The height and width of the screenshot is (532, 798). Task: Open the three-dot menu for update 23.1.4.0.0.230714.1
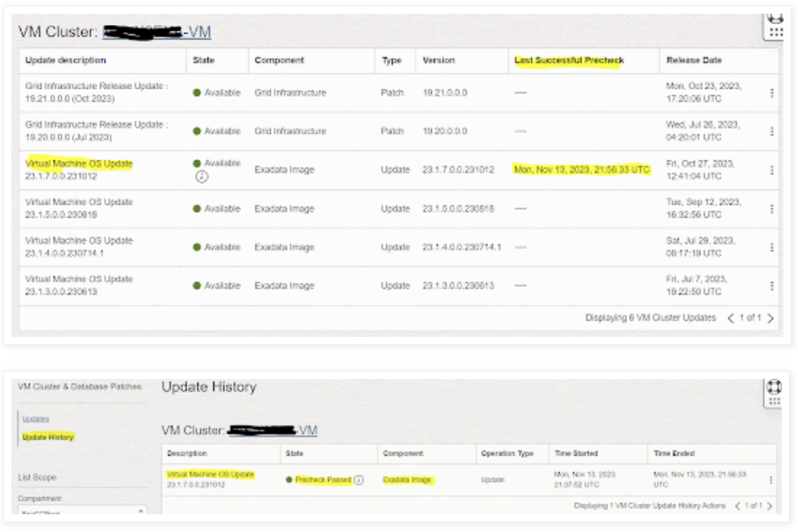(771, 247)
